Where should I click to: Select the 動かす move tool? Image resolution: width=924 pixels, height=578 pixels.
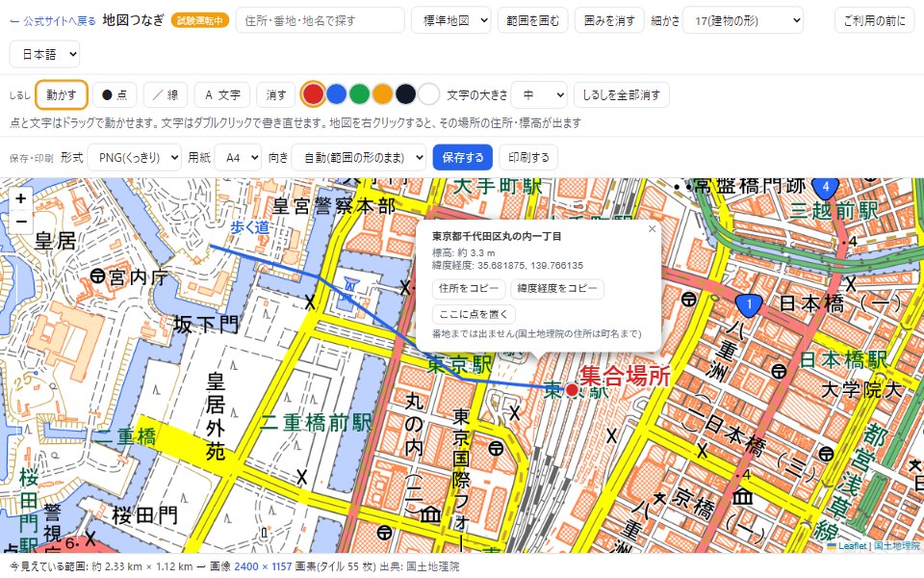tap(62, 95)
